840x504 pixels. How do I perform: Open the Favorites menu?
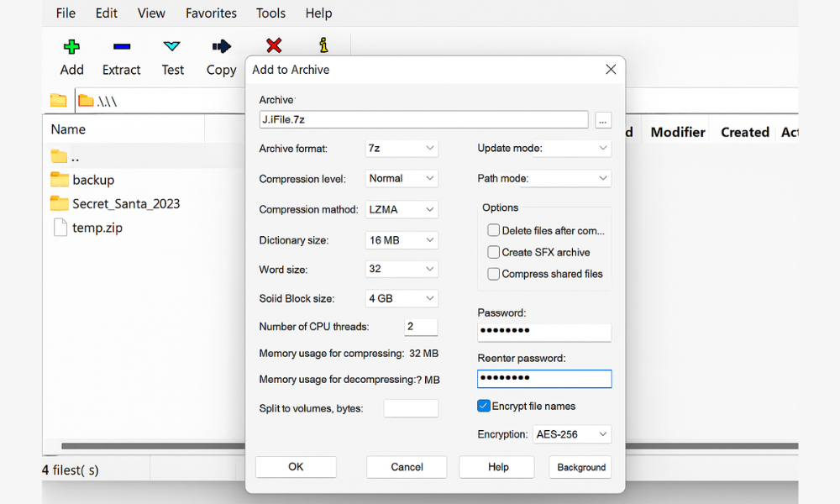pyautogui.click(x=211, y=13)
